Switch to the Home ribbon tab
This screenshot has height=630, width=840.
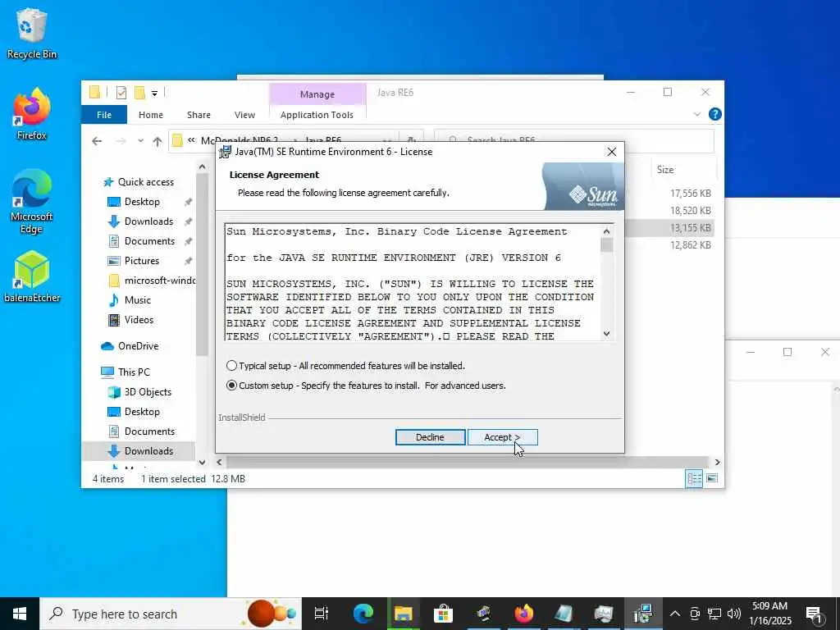[x=151, y=115]
